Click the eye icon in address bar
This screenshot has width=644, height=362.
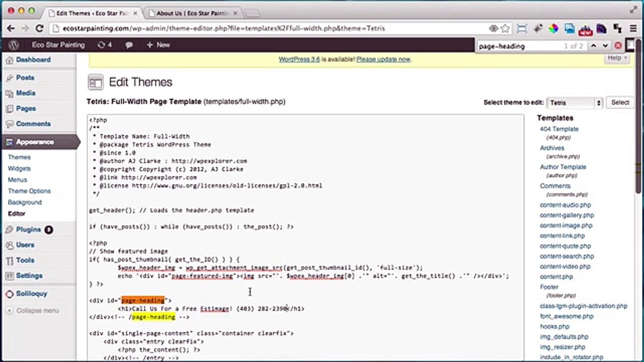[494, 29]
